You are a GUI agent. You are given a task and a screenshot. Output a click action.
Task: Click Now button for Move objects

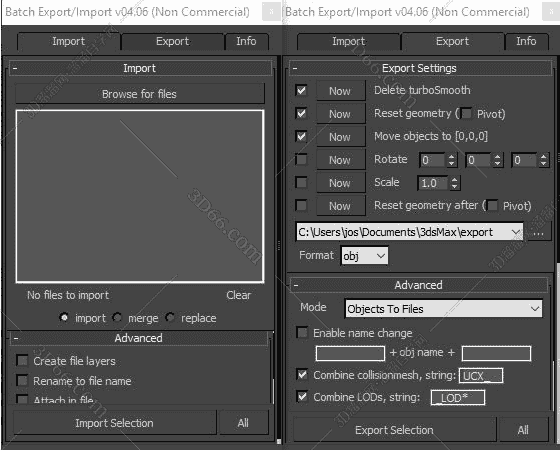pyautogui.click(x=340, y=137)
